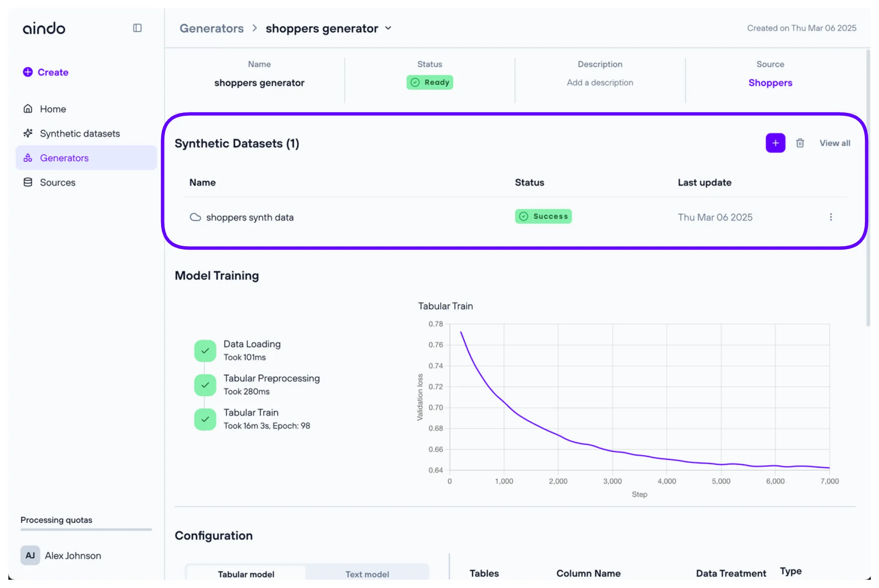Click the Add a description field
This screenshot has height=588, width=879.
click(x=600, y=83)
